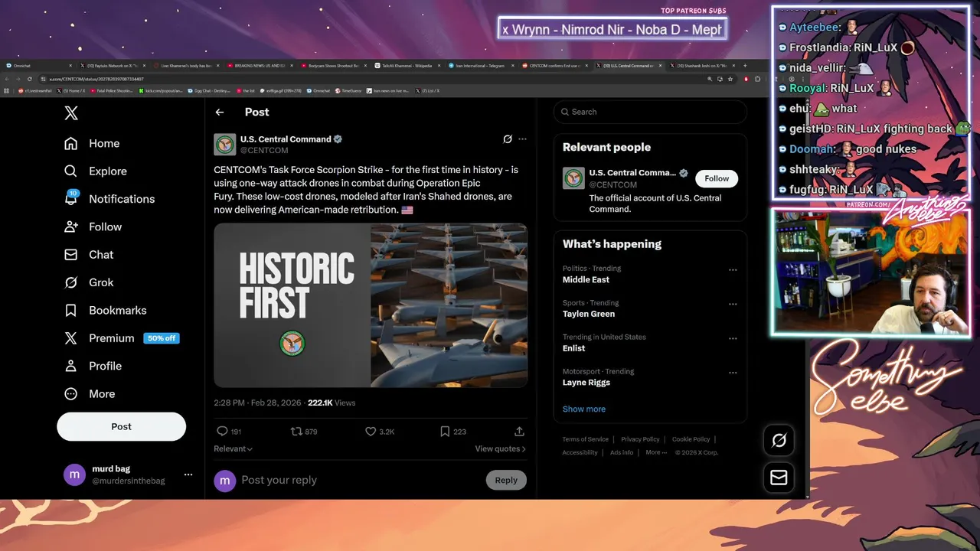Open the Privacy Policy footer link

tap(640, 439)
